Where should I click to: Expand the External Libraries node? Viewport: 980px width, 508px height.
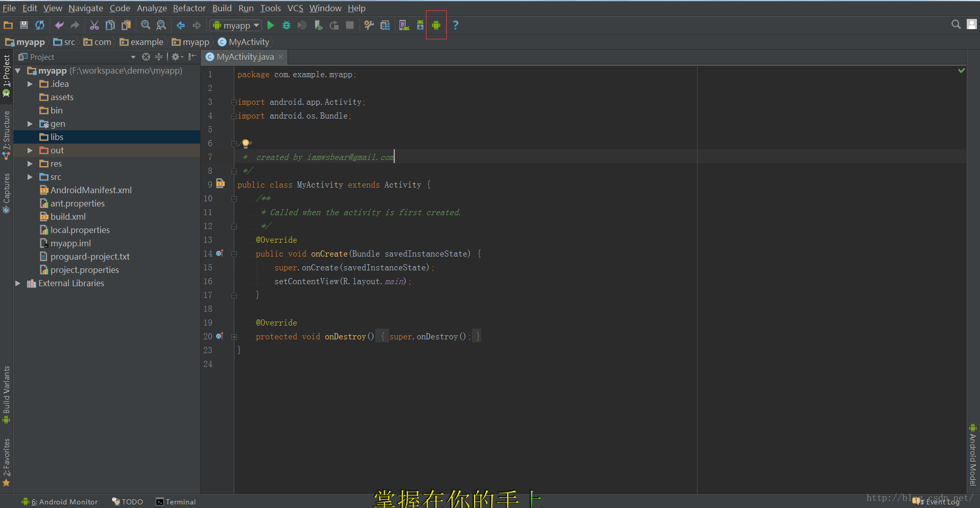18,283
